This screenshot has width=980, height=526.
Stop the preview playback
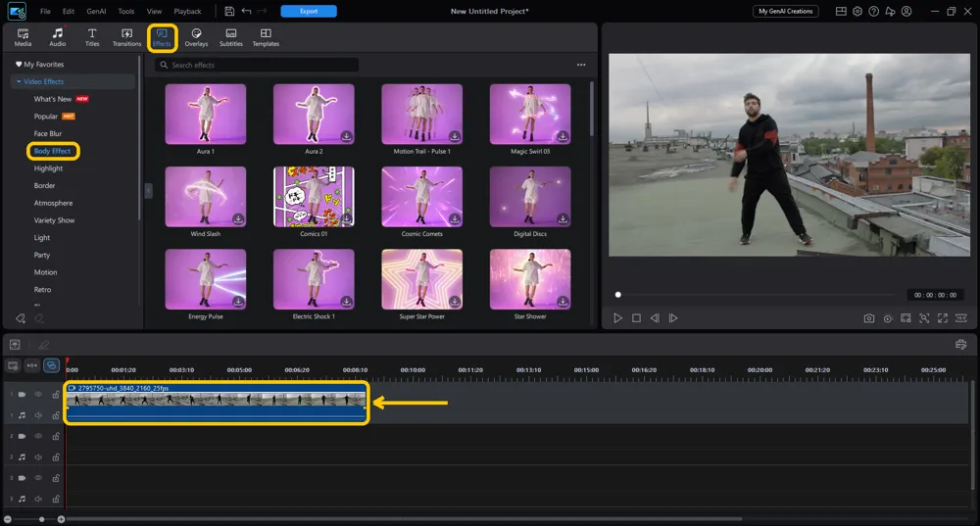tap(636, 318)
